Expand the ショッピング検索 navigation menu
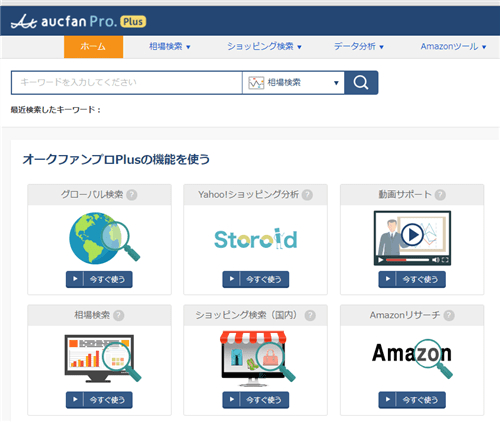 point(264,46)
